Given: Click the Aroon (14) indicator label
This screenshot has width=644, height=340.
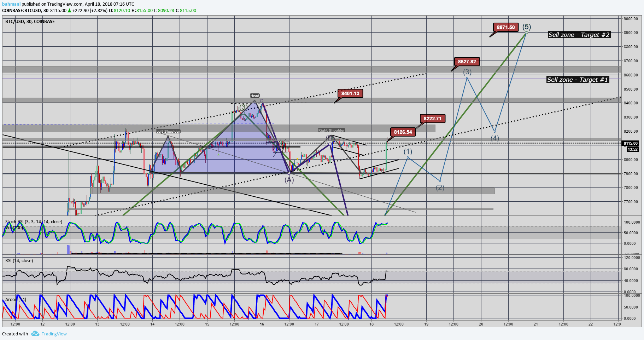Looking at the screenshot, I should pos(16,300).
